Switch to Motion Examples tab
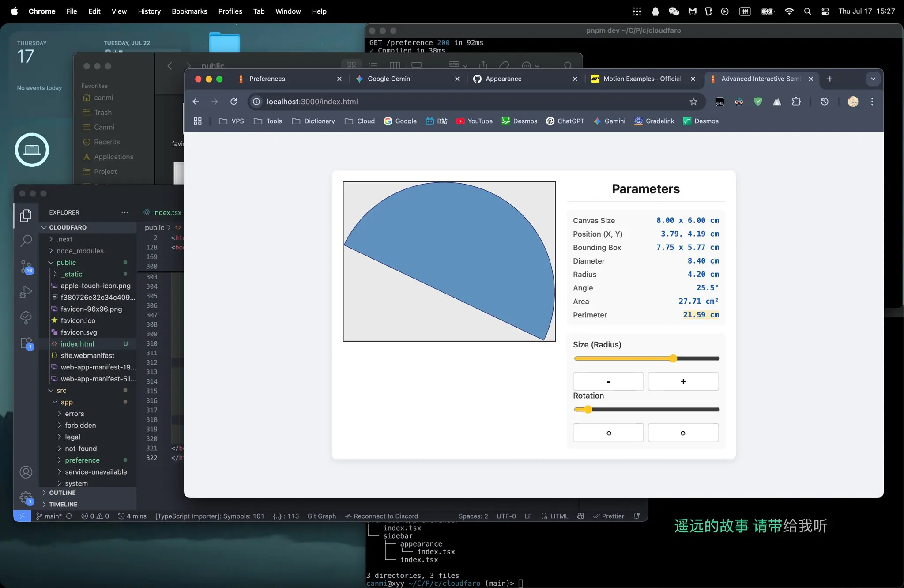Viewport: 904px width, 588px height. (x=642, y=79)
